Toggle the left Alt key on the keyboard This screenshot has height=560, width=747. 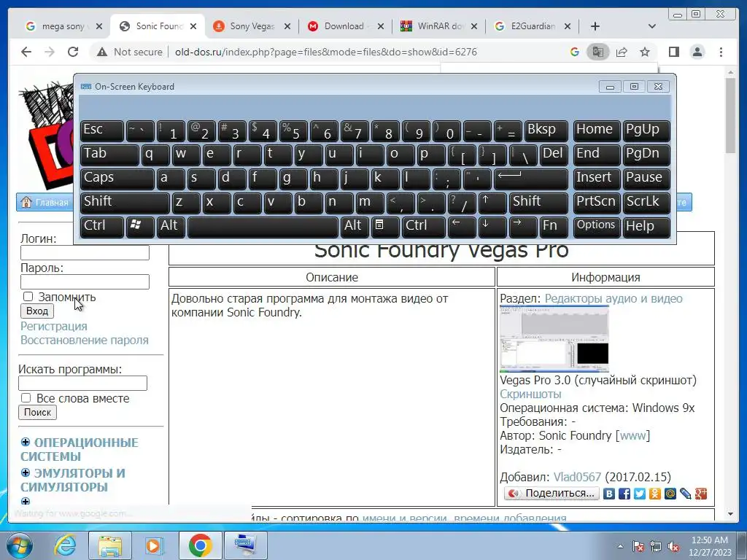[x=171, y=226]
